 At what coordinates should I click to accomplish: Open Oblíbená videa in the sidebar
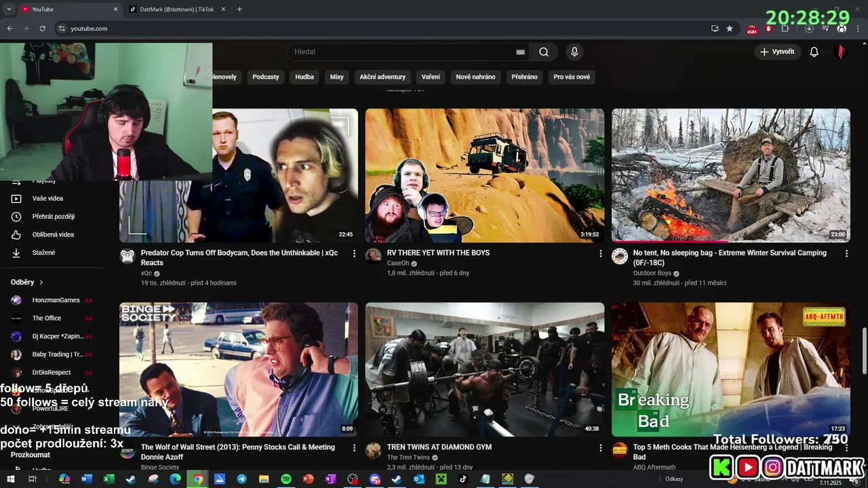[53, 235]
